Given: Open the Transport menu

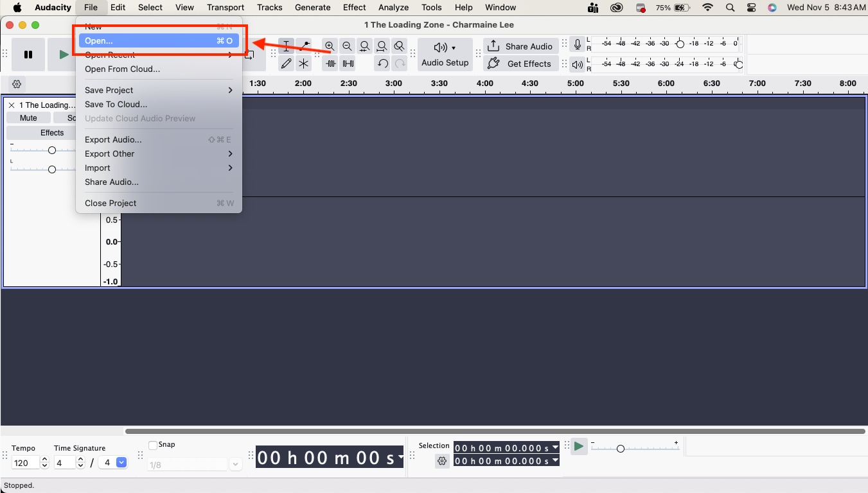Looking at the screenshot, I should (x=225, y=7).
